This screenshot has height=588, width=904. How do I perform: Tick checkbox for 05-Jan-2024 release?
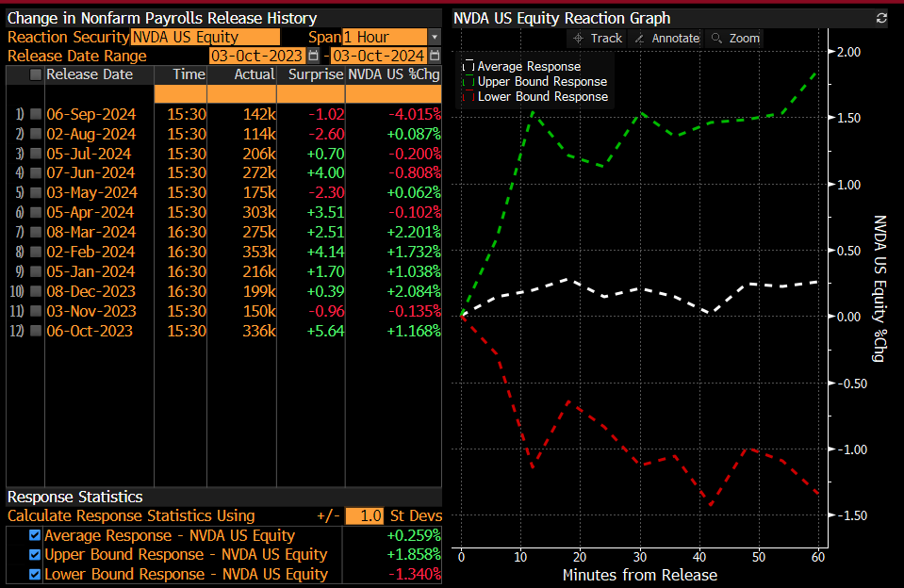tap(36, 271)
